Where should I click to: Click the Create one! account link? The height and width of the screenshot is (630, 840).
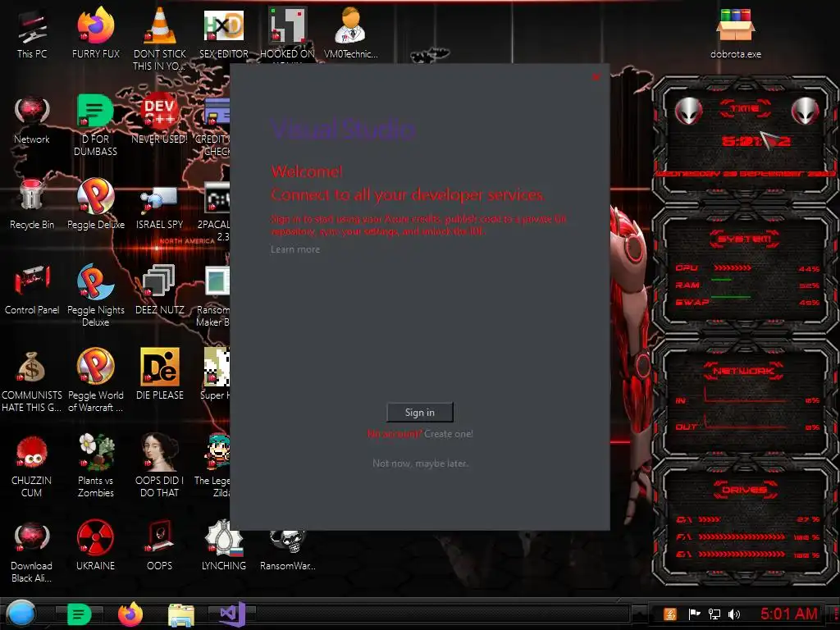(x=449, y=433)
